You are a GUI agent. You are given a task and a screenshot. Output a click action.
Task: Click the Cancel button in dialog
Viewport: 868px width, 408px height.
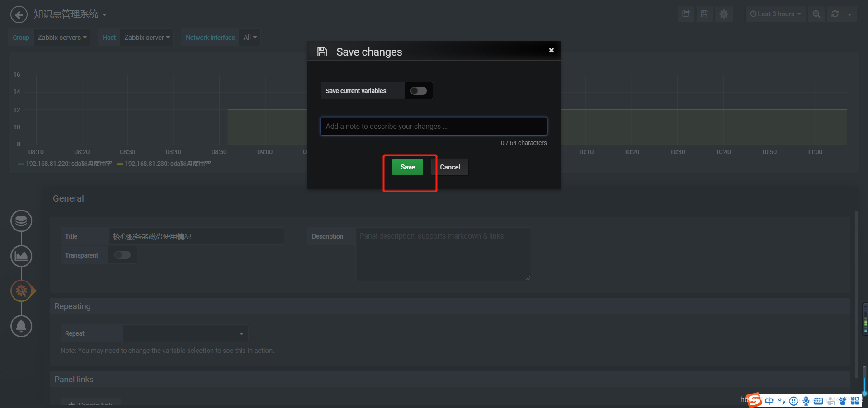point(450,167)
